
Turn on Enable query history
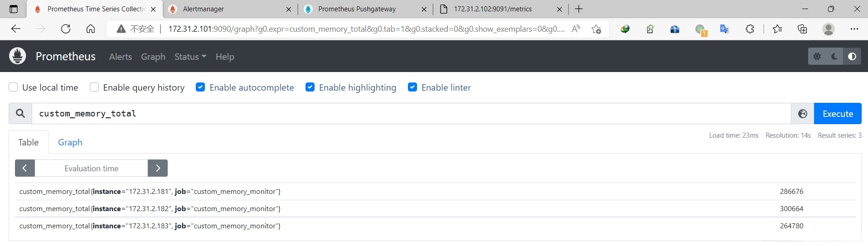pos(94,87)
